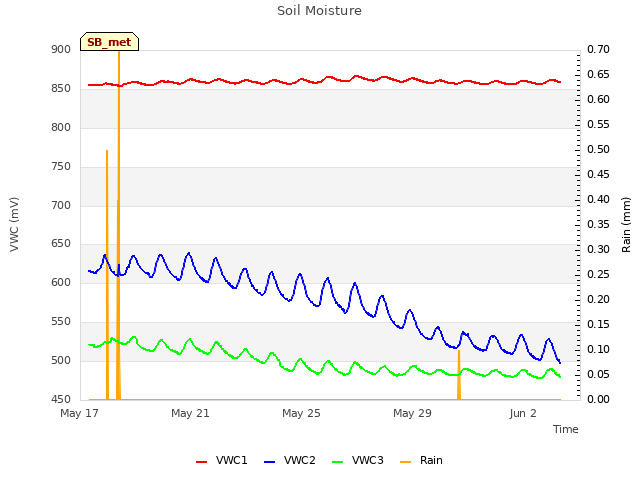
Task: Toggle VWC1 series in legend
Action: pyautogui.click(x=222, y=460)
